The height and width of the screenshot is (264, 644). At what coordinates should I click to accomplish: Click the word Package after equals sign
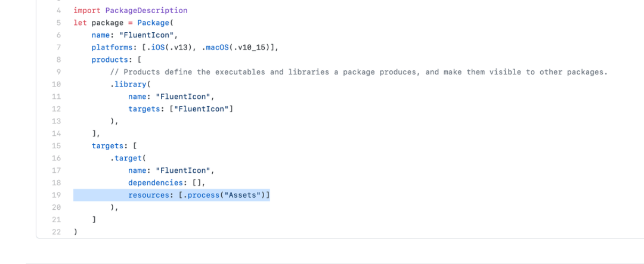point(151,23)
